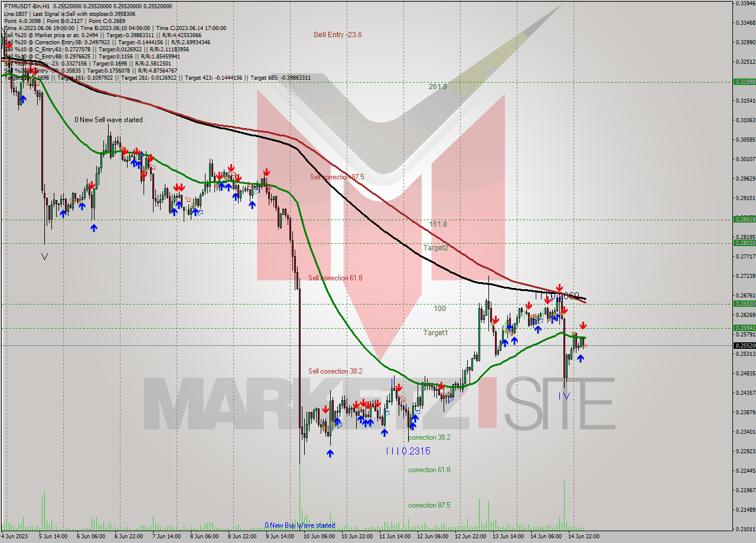756x543 pixels.
Task: Click the Sell Entry -23.6 label
Action: (x=337, y=35)
